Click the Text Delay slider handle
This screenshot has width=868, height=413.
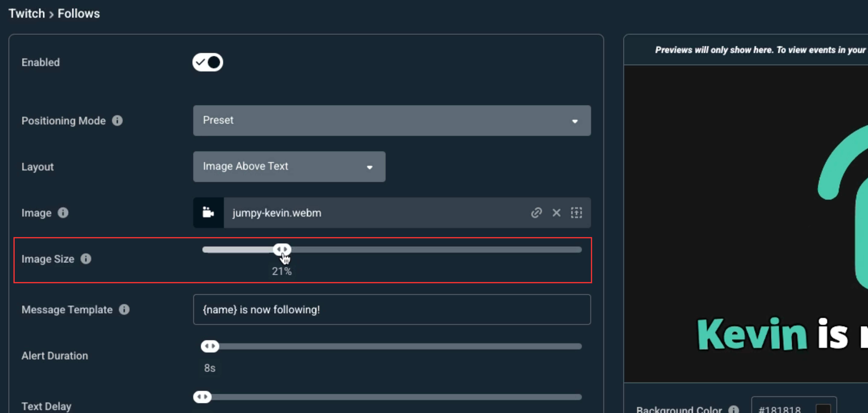[202, 397]
